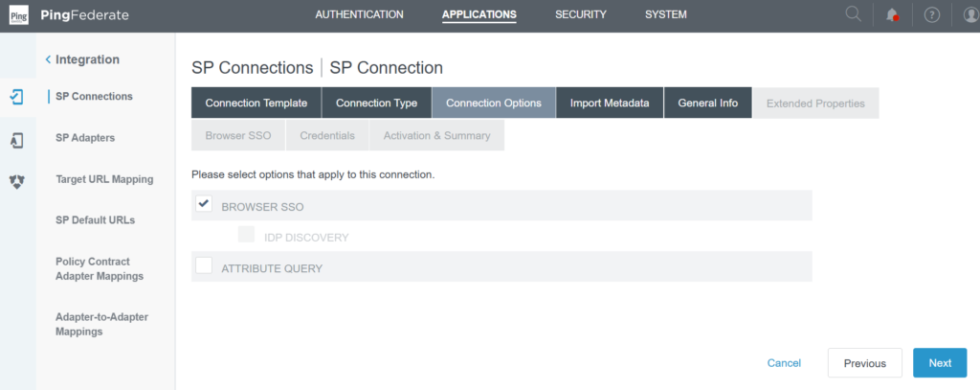Click the Next button

pos(940,363)
